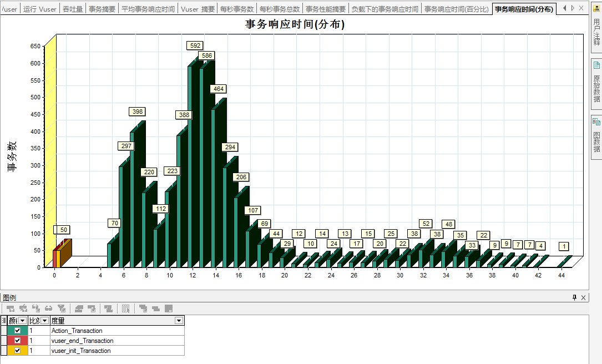Click the pin icon on the 图例 panel

coord(575,297)
